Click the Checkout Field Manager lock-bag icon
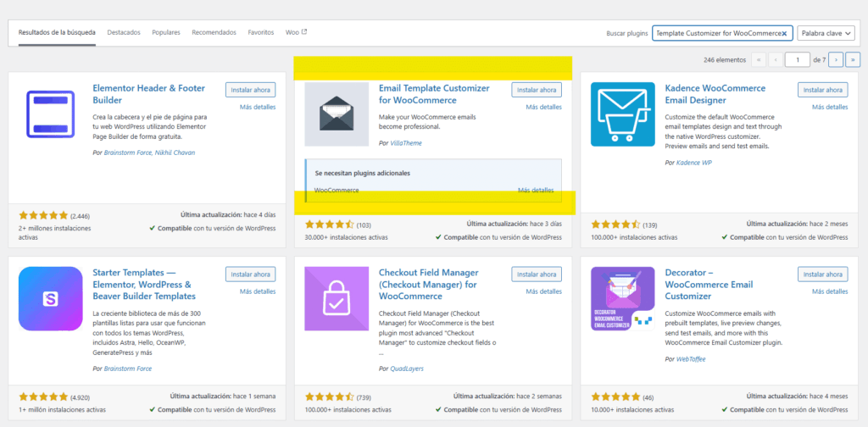This screenshot has width=868, height=427. coord(337,299)
